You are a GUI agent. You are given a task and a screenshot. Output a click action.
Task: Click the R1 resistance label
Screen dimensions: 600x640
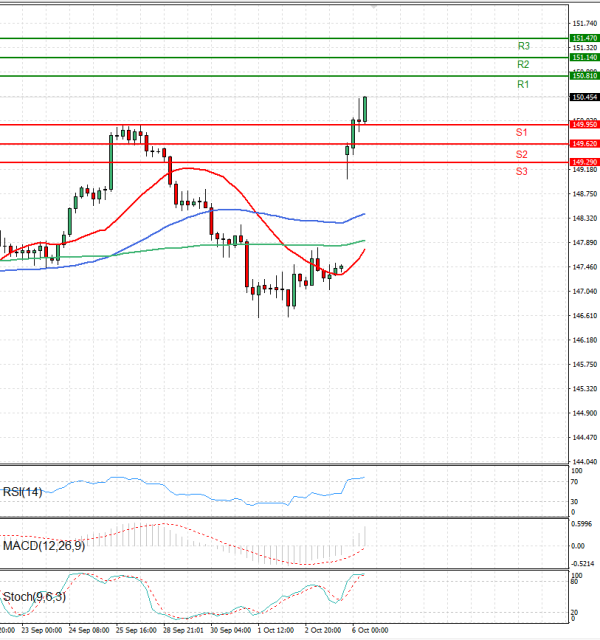coord(523,85)
